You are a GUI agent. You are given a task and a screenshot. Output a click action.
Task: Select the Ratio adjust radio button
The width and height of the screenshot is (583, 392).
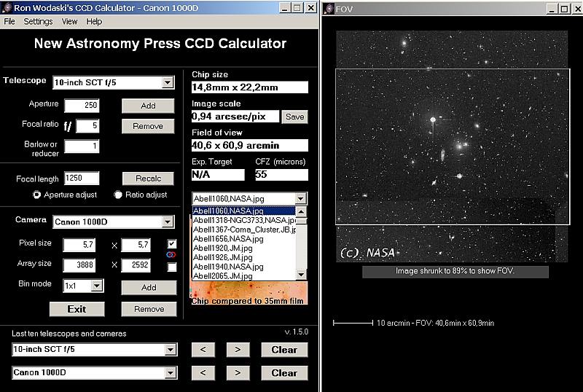click(118, 195)
